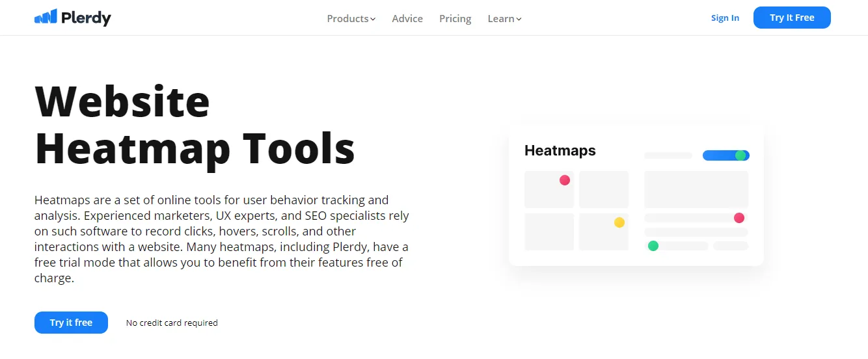This screenshot has height=359, width=868.
Task: Go to the Advice page
Action: pyautogui.click(x=407, y=18)
